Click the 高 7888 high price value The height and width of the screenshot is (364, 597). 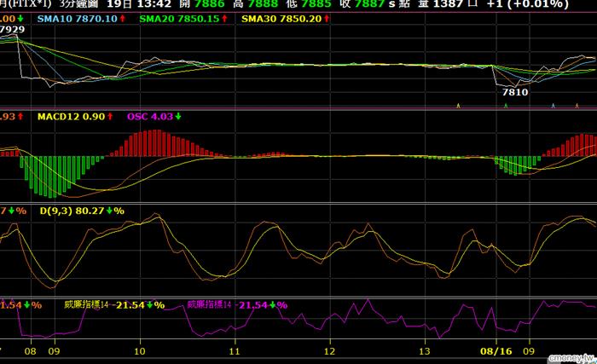tap(257, 4)
